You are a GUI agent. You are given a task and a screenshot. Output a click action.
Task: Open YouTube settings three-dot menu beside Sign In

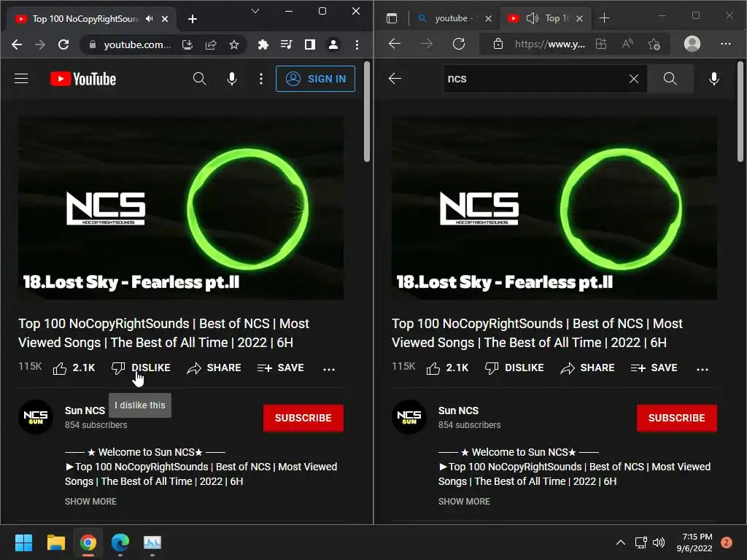[x=261, y=79]
